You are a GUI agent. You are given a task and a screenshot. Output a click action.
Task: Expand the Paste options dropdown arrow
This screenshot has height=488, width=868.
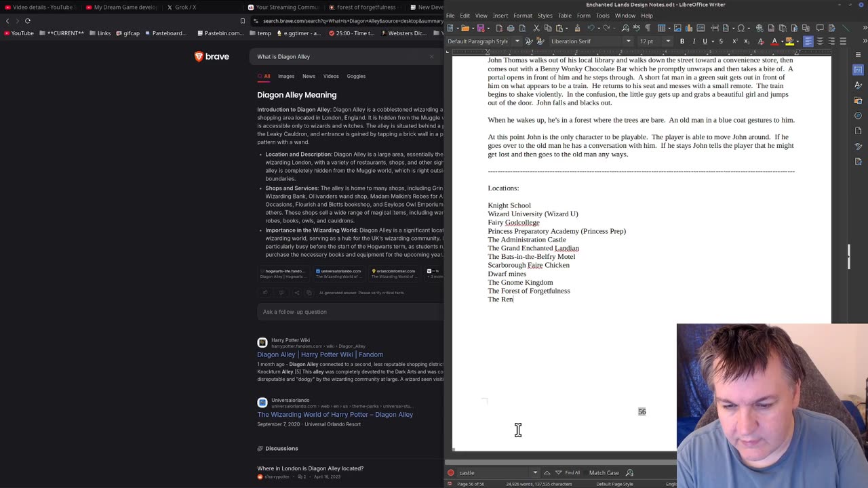(x=568, y=28)
